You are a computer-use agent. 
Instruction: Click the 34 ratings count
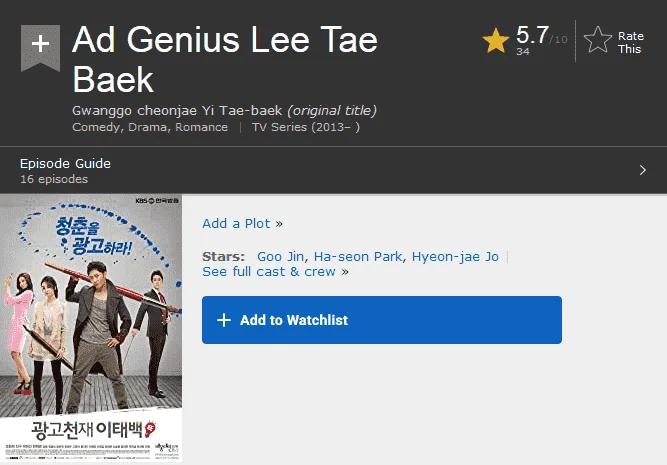(x=523, y=51)
